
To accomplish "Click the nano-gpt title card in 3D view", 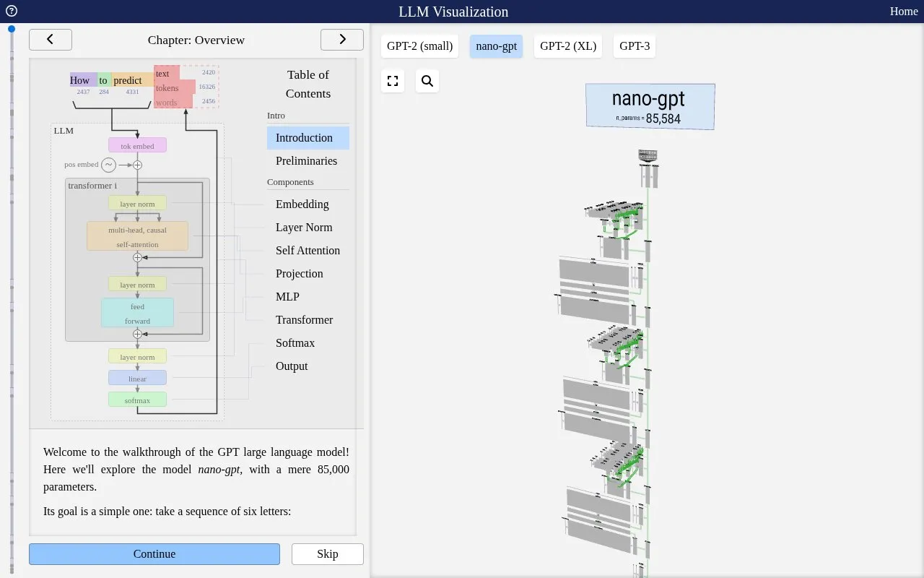I will 650,106.
